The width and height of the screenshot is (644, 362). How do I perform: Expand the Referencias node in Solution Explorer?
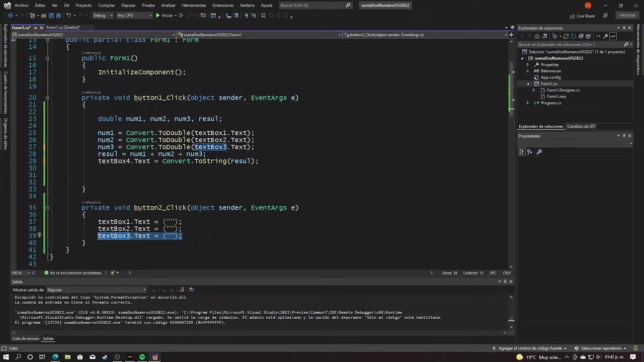pos(528,71)
